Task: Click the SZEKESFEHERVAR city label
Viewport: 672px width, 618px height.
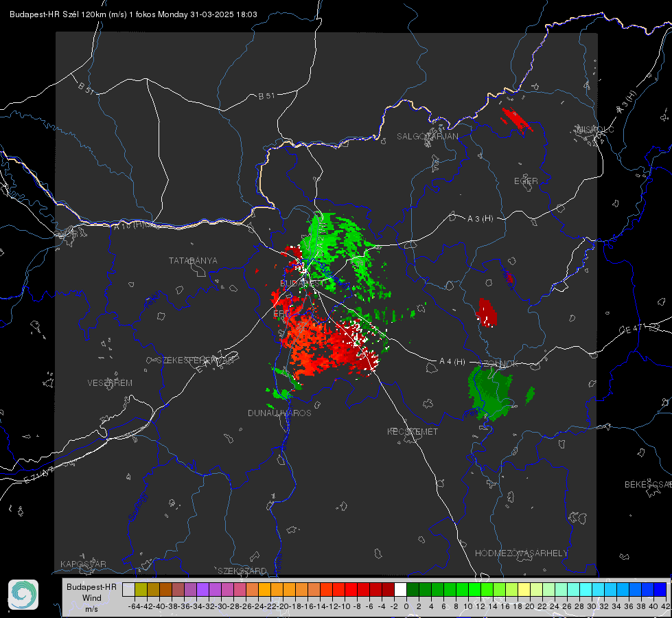Action: click(195, 360)
